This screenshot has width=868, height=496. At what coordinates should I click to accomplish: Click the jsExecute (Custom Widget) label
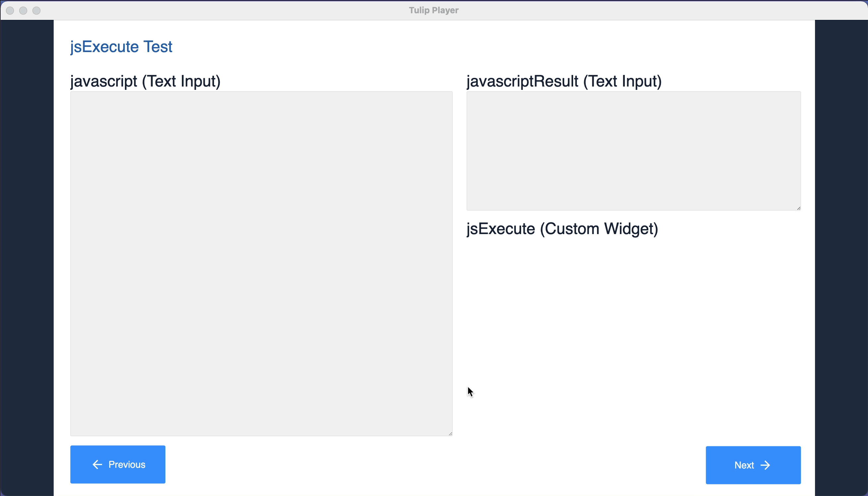click(x=562, y=229)
